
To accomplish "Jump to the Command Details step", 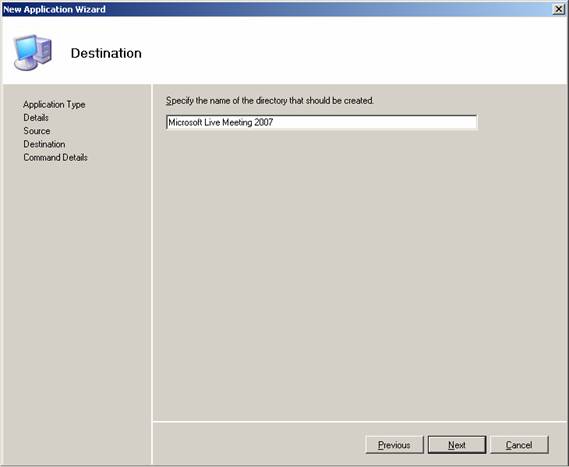I will point(56,157).
